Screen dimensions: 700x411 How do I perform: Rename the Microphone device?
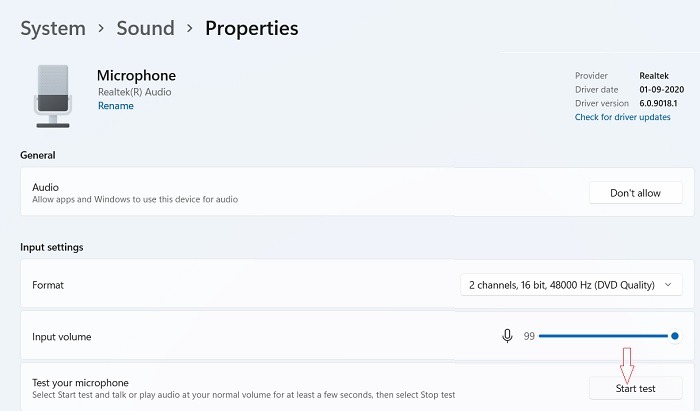coord(115,106)
